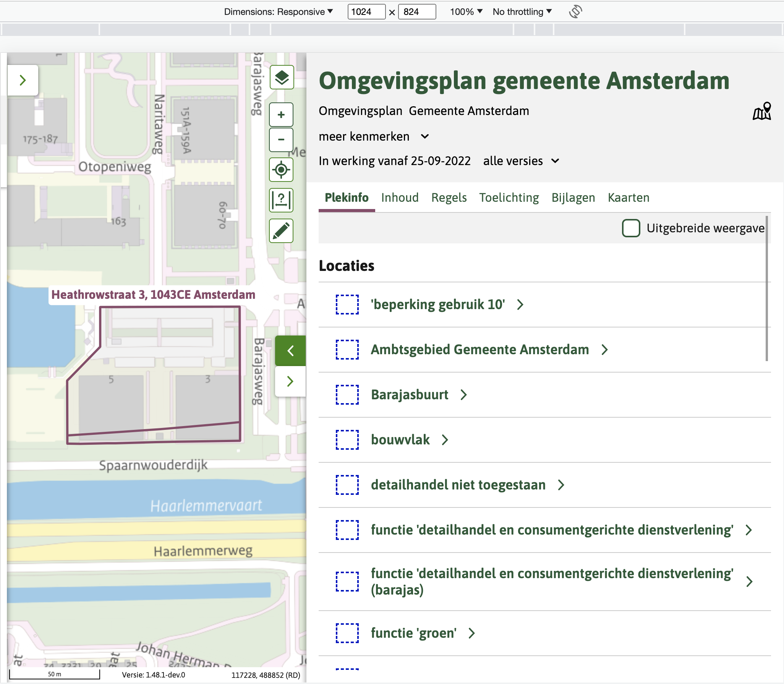Screen dimensions: 784x684
Task: Center map on current location icon
Action: point(282,169)
